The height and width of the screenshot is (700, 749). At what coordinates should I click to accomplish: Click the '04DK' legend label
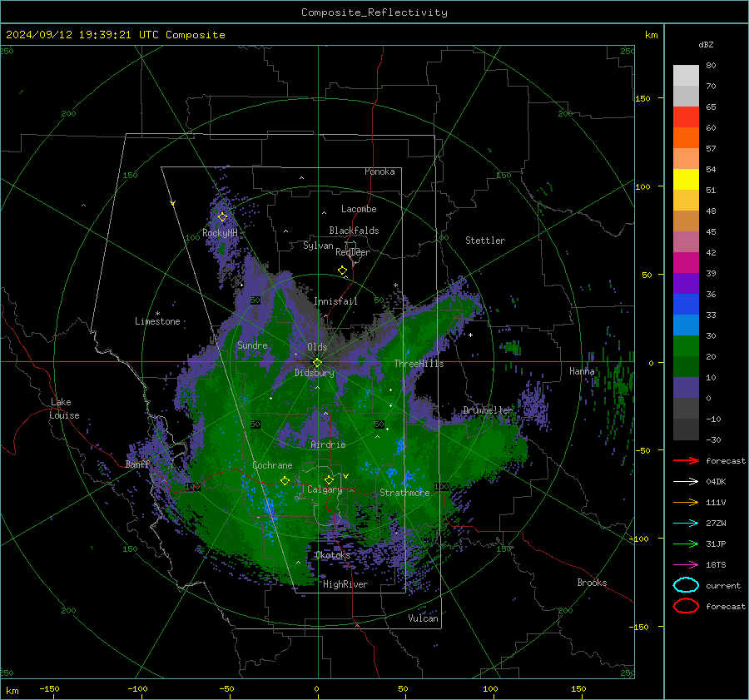point(716,482)
